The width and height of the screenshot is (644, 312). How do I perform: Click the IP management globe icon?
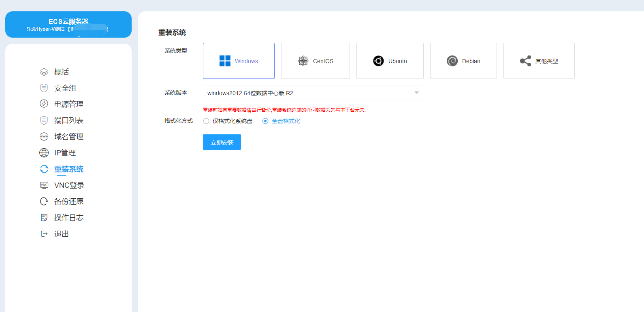click(44, 153)
